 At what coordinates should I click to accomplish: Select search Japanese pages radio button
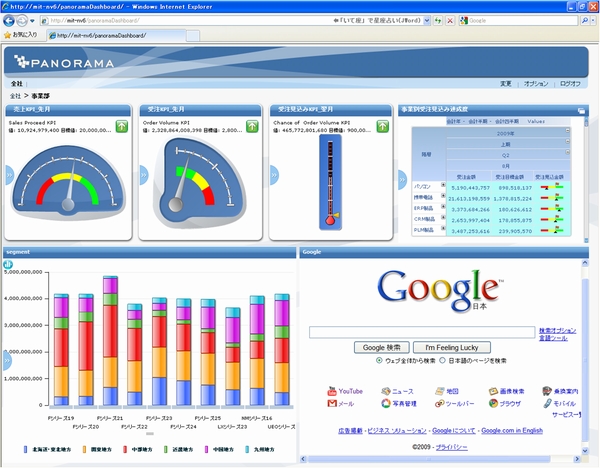pos(442,360)
